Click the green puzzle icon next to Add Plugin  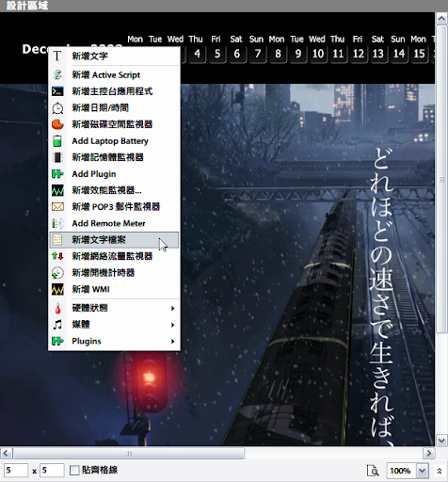[x=57, y=174]
